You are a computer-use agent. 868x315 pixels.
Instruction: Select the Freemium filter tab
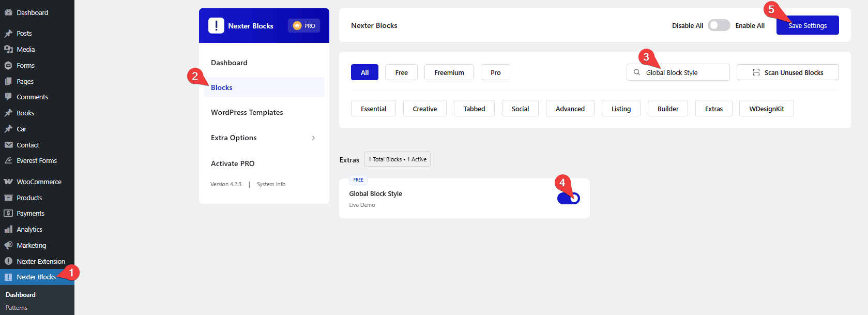pyautogui.click(x=449, y=72)
